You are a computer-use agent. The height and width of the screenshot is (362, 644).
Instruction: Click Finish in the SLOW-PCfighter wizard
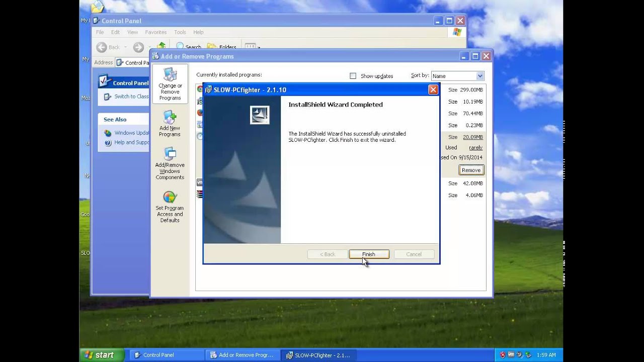369,254
